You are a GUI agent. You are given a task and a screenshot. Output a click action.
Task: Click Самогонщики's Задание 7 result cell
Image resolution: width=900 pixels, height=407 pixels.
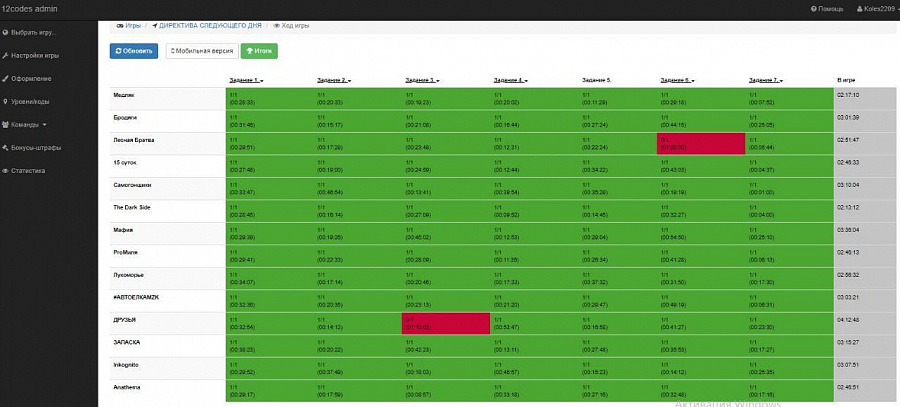(x=789, y=188)
